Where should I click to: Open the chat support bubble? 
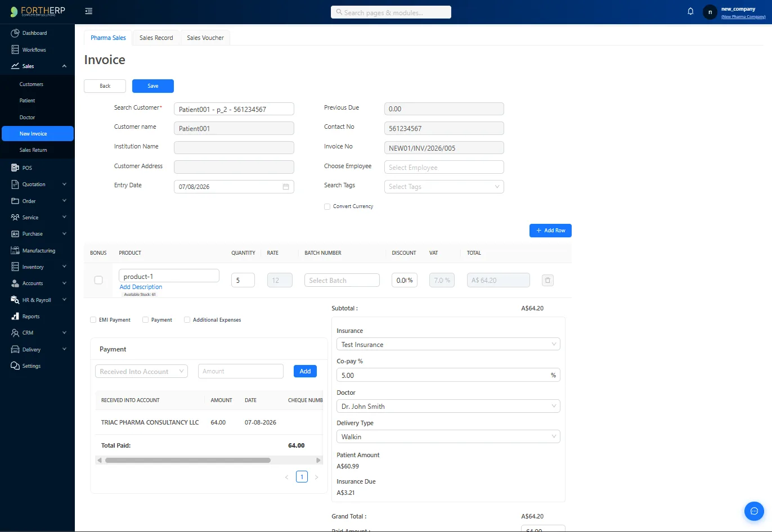click(x=754, y=511)
